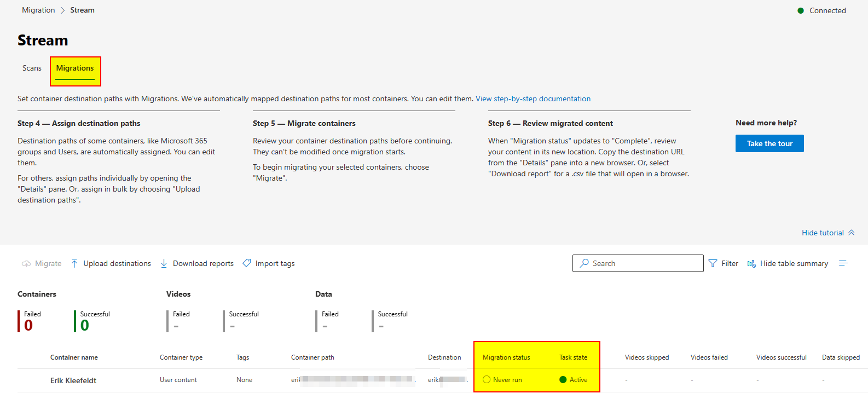Image resolution: width=868 pixels, height=393 pixels.
Task: Click the green Active task state indicator
Action: coord(563,380)
